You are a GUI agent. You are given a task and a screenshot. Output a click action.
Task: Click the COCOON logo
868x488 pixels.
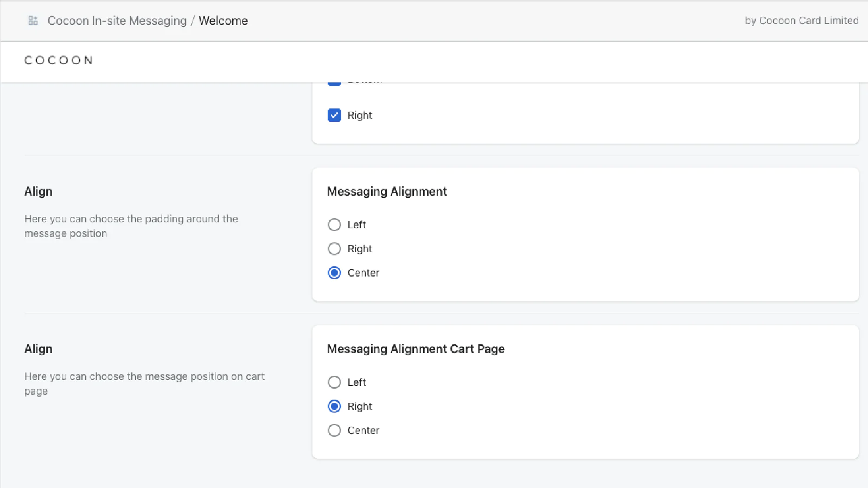(59, 60)
